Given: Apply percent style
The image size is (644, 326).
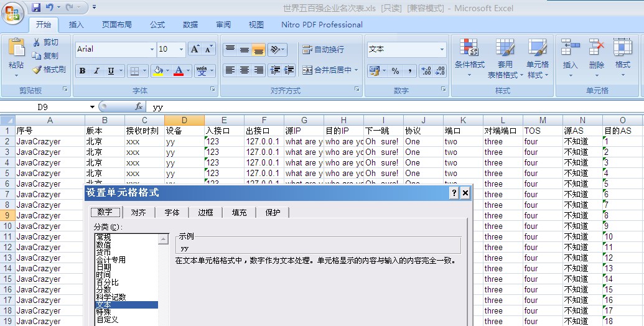Looking at the screenshot, I should pos(395,71).
